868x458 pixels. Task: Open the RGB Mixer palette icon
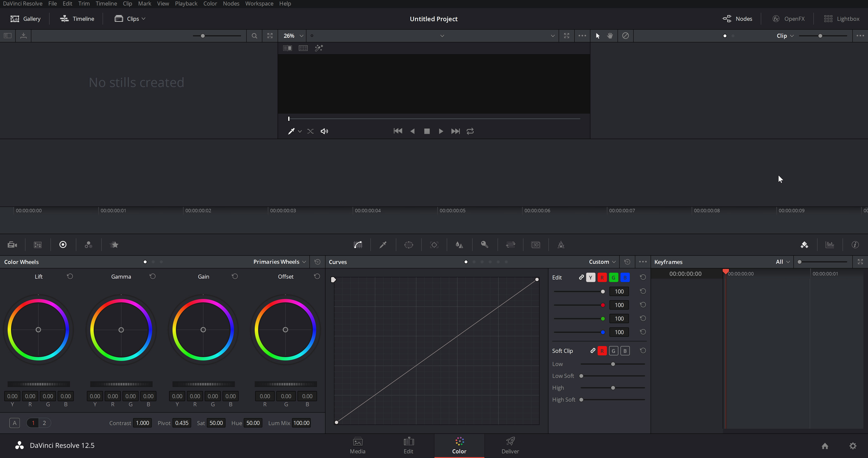click(x=88, y=245)
